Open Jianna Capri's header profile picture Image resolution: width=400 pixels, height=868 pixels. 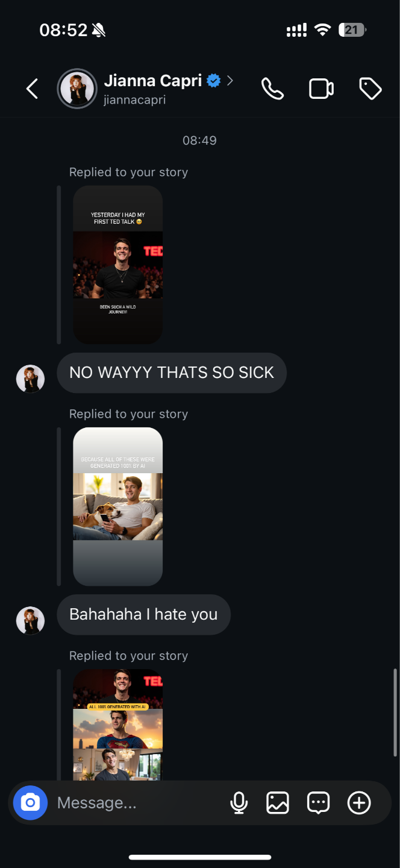[x=77, y=89]
